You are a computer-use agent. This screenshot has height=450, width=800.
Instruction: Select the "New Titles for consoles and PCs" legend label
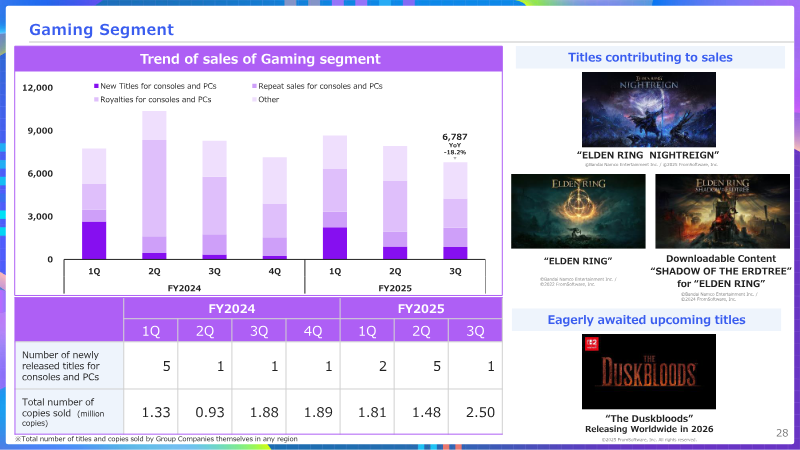click(158, 86)
